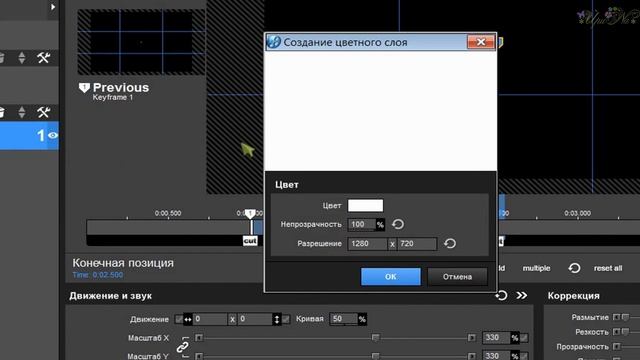Toggle checkbox left of Движение X field
The height and width of the screenshot is (360, 640).
coord(178,319)
